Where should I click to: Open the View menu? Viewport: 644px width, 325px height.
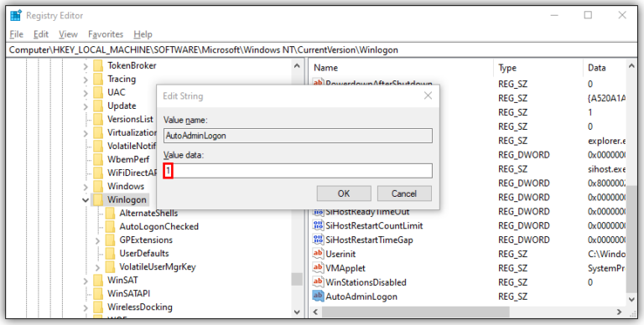coord(68,34)
